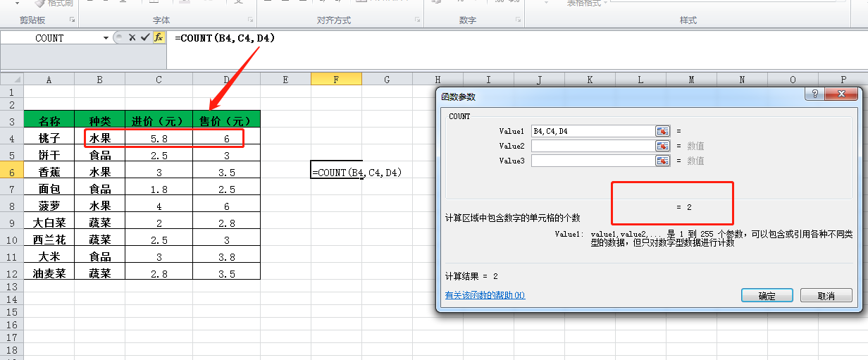Screen dimensions: 868x360
Task: Cancel the formula entry with the X icon
Action: click(x=132, y=38)
